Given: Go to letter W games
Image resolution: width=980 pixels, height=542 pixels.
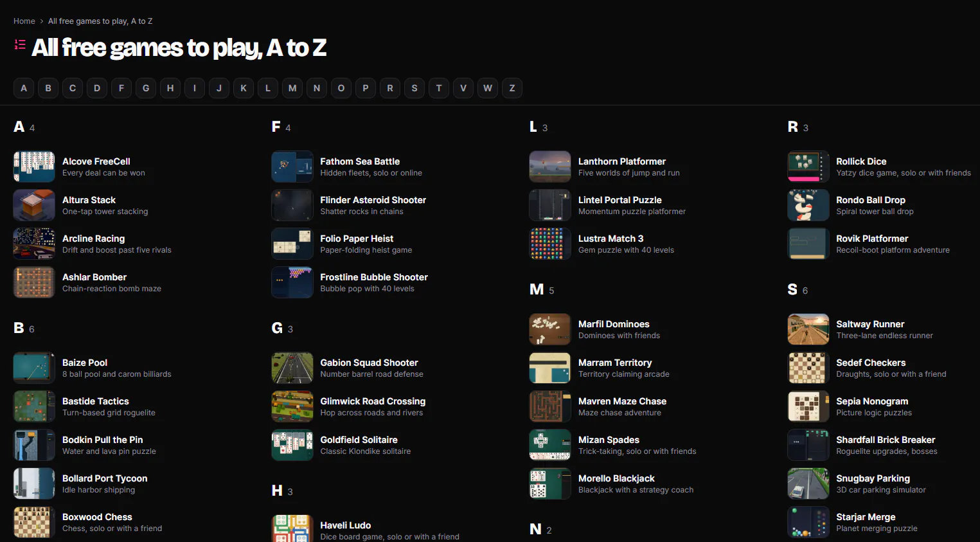Looking at the screenshot, I should pyautogui.click(x=488, y=88).
